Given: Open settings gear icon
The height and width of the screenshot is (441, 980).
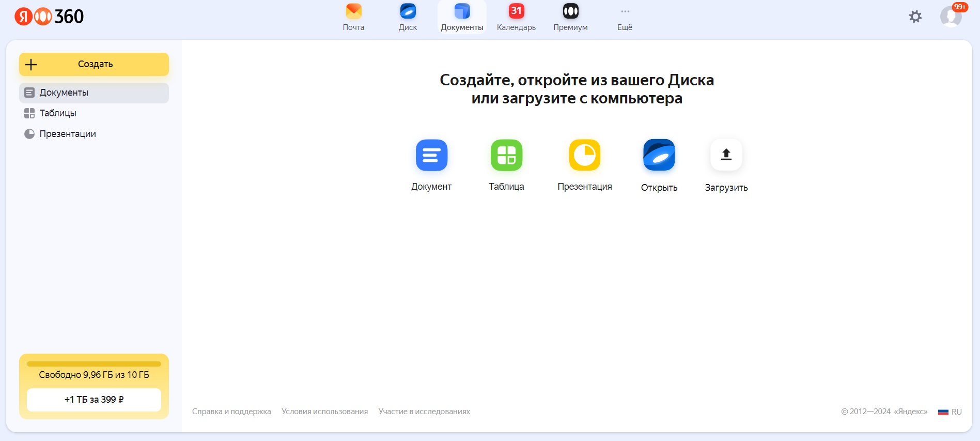Looking at the screenshot, I should (x=915, y=17).
